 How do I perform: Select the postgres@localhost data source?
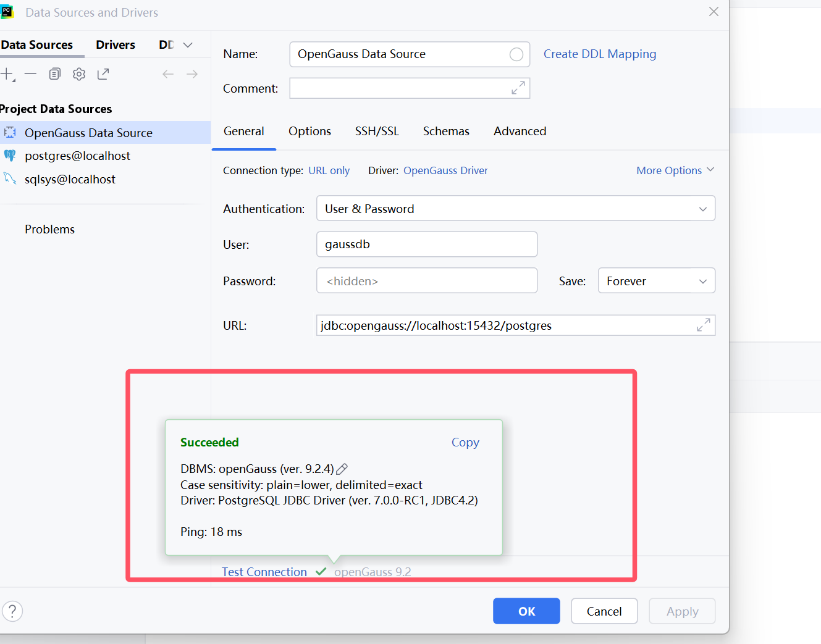tap(78, 156)
